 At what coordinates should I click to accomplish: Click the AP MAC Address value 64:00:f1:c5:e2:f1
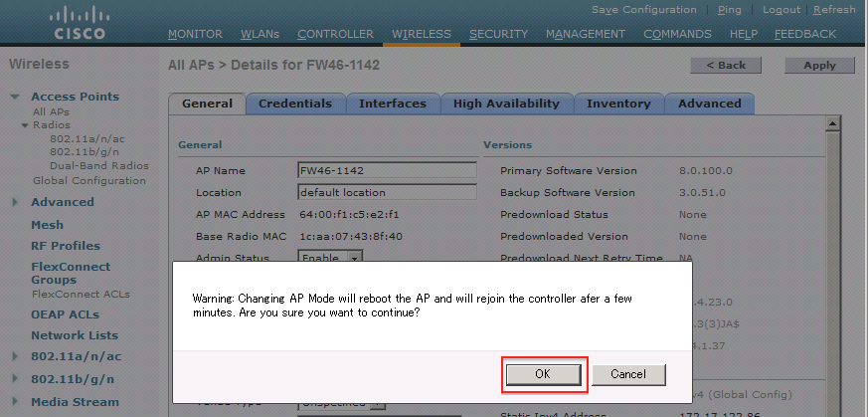pyautogui.click(x=349, y=214)
